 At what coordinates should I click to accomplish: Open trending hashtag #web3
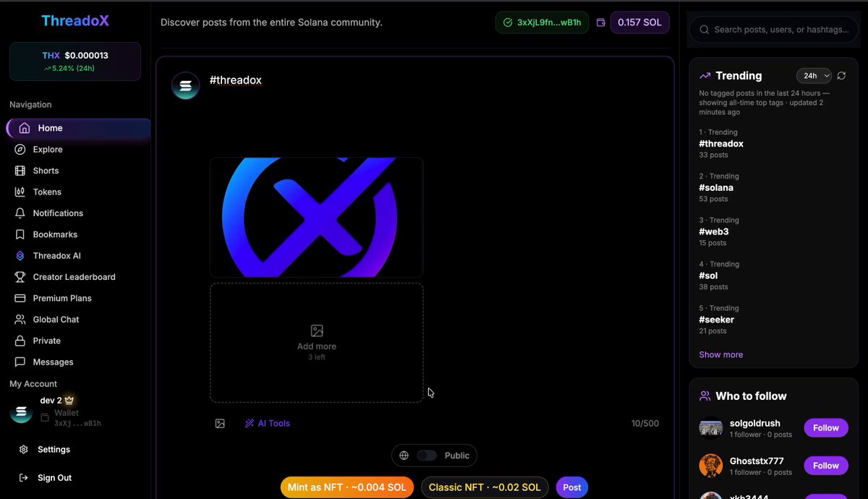pos(713,231)
